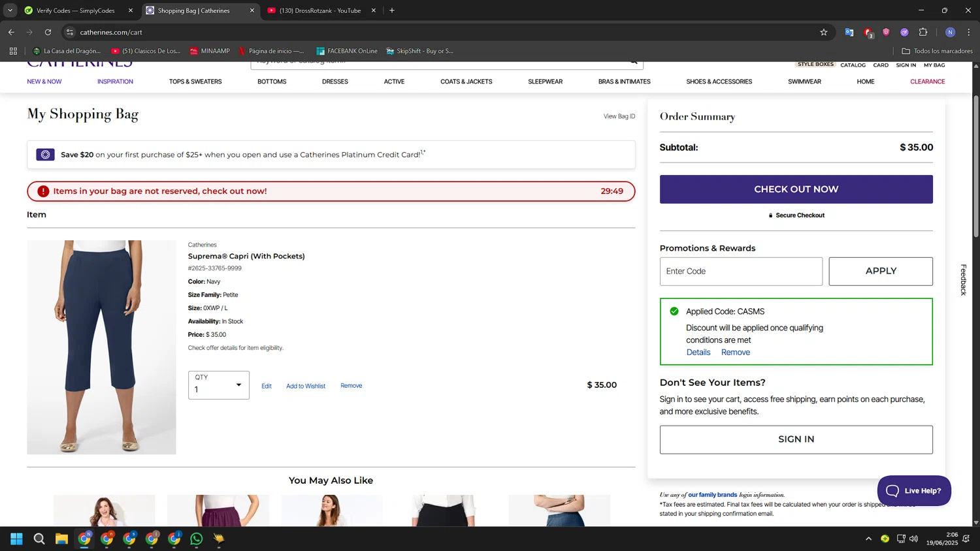980x551 pixels.
Task: Click the search magnifier icon on Catherines
Action: (x=633, y=63)
